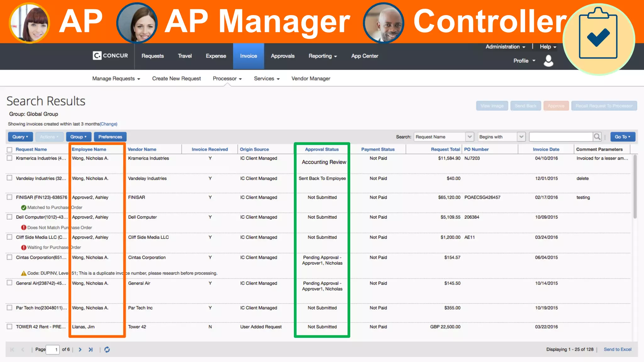Viewport: 644px width, 362px height.
Task: Open the Travel tab
Action: click(x=185, y=56)
